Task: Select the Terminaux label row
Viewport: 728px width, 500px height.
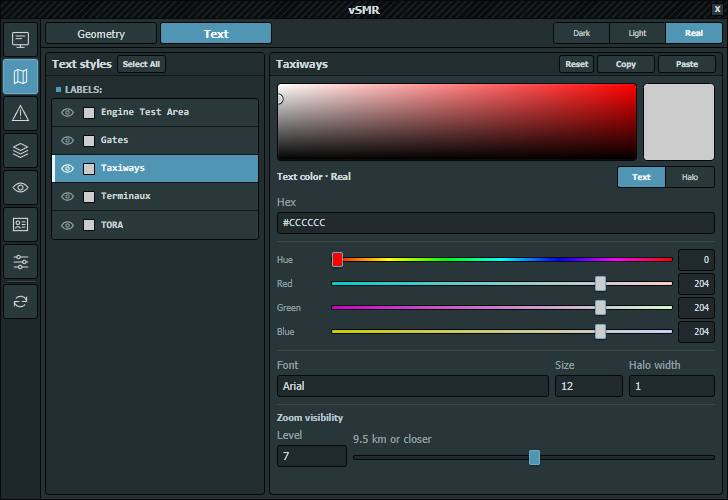Action: coord(155,197)
